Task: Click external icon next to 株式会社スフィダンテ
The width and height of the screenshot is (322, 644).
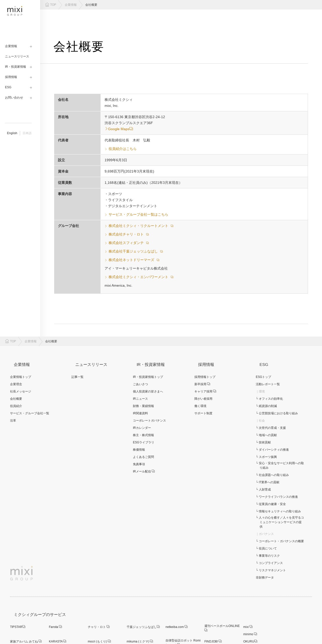Action: point(147,243)
